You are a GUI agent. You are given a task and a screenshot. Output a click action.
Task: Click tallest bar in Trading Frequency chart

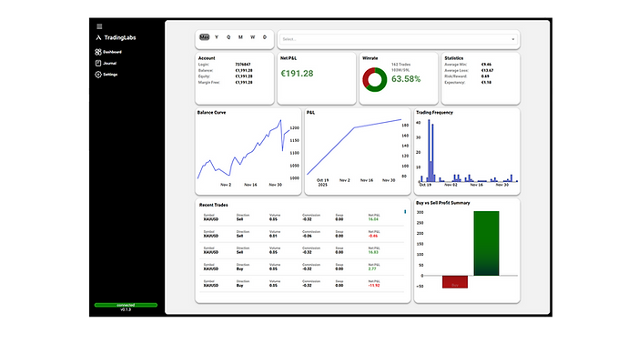(429, 150)
